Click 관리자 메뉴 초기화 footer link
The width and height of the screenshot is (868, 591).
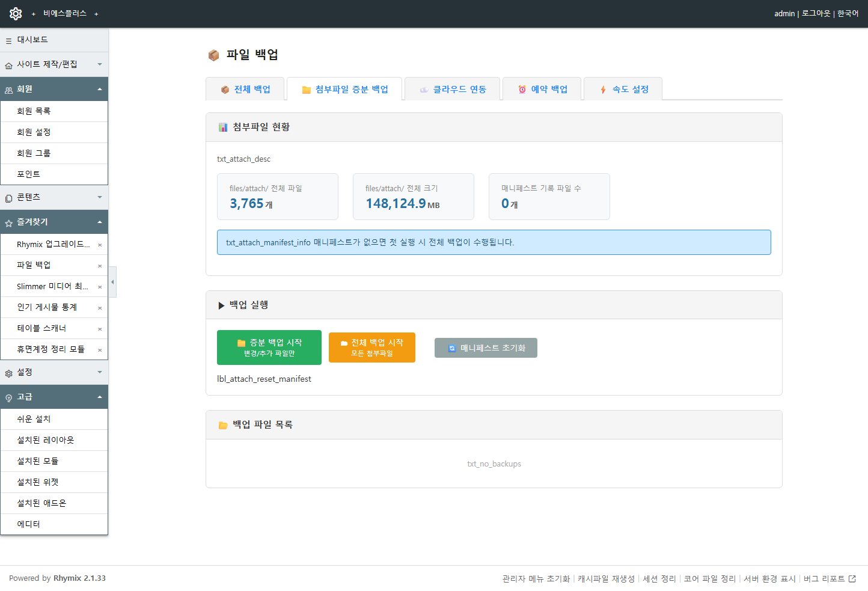click(536, 578)
